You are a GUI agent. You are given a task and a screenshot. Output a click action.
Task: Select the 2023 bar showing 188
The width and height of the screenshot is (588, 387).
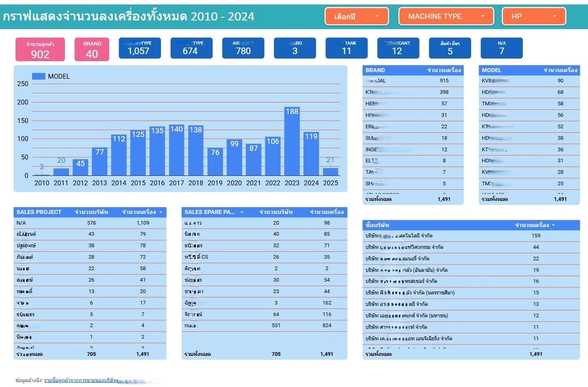[x=292, y=141]
